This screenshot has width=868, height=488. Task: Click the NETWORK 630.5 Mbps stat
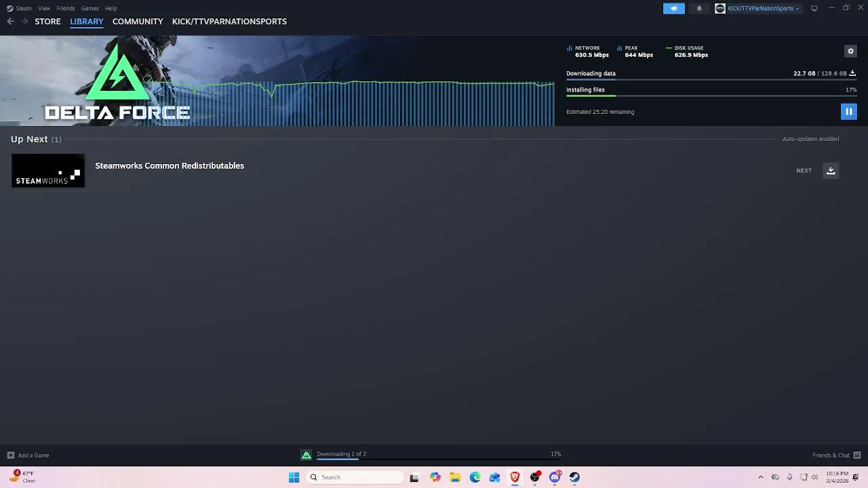click(x=588, y=52)
